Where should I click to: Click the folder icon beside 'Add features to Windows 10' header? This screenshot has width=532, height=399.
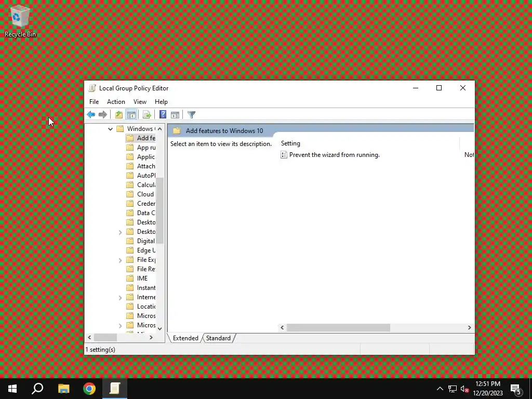tap(177, 130)
